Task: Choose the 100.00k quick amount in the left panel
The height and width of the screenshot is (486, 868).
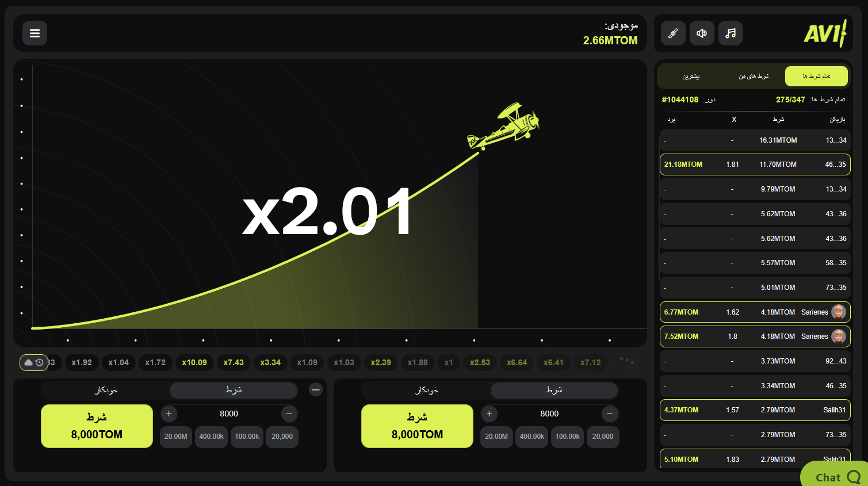Action: coord(247,437)
